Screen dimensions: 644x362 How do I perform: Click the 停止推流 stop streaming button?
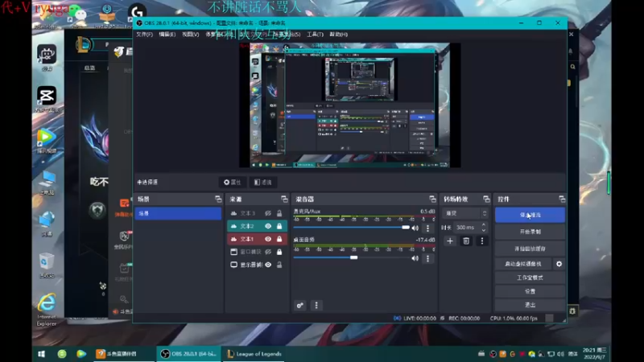530,215
